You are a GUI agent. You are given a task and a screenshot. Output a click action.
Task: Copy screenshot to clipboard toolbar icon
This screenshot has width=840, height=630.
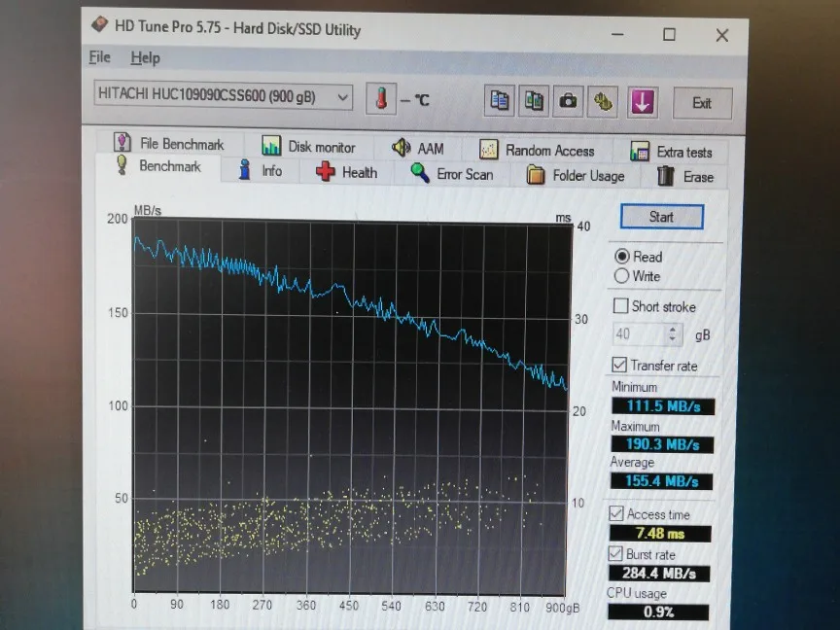[534, 101]
